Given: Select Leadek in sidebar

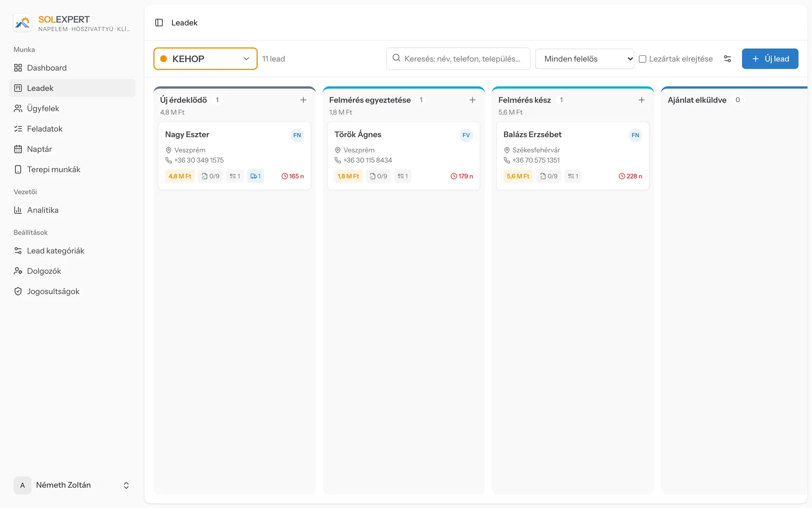Looking at the screenshot, I should coord(72,88).
